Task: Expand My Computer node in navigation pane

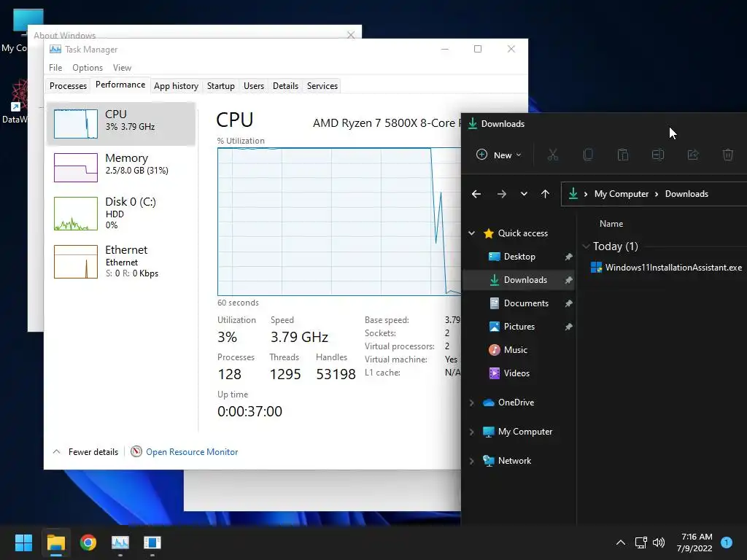Action: pos(472,432)
